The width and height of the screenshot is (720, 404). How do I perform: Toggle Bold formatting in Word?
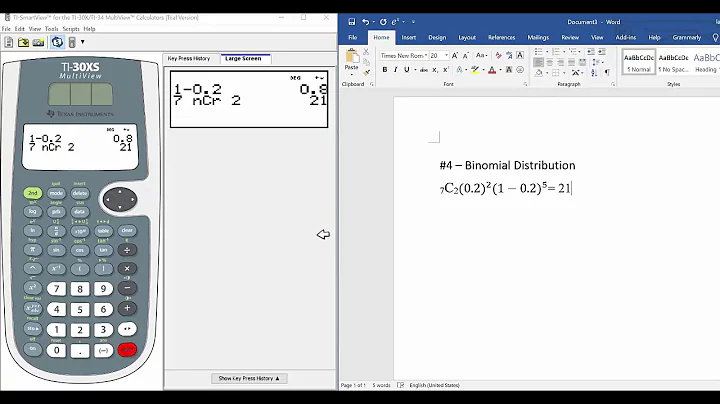(x=385, y=70)
